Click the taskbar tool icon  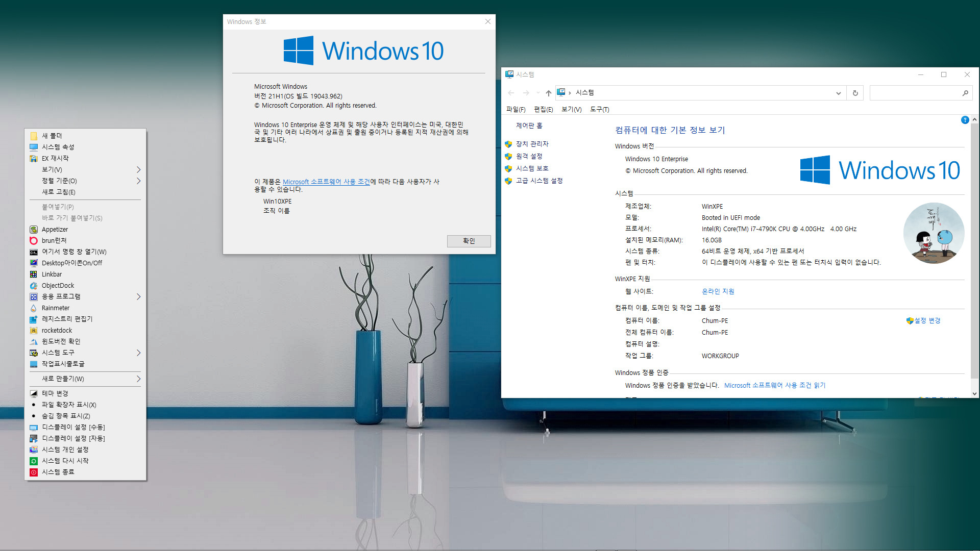pyautogui.click(x=34, y=364)
